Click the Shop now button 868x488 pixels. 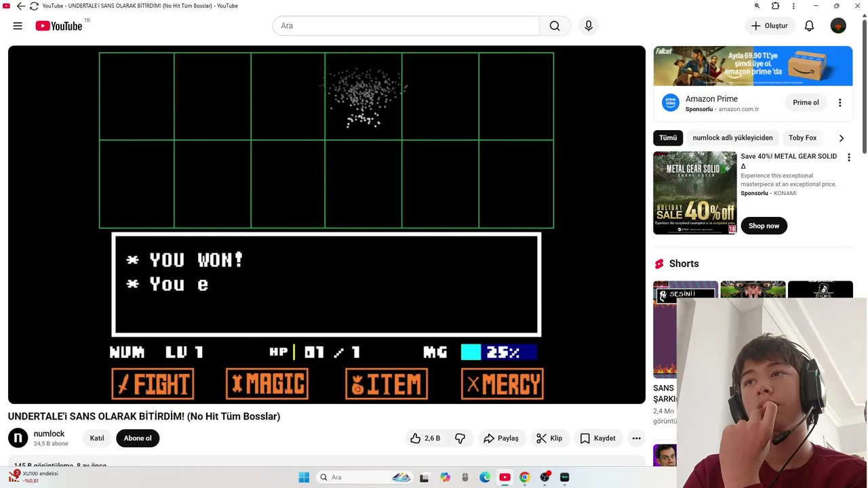tap(764, 226)
